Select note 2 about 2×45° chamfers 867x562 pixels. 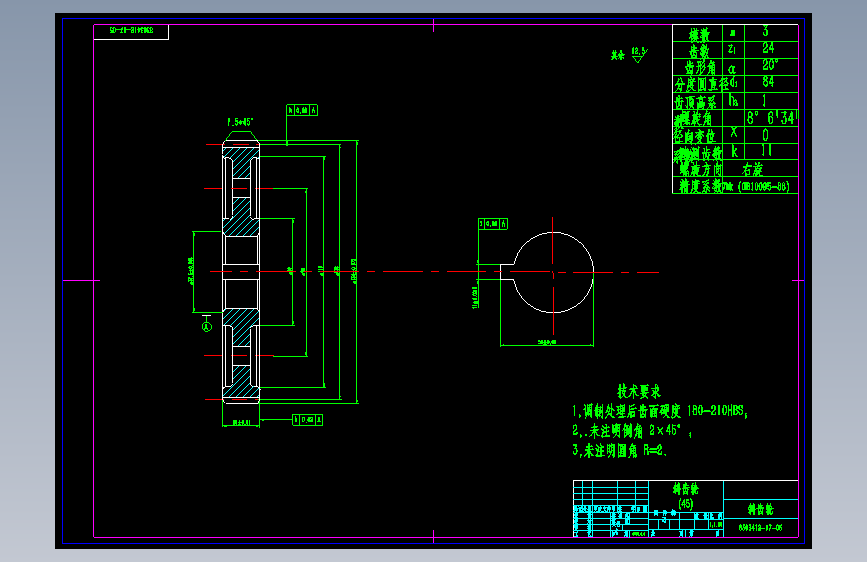[632, 431]
